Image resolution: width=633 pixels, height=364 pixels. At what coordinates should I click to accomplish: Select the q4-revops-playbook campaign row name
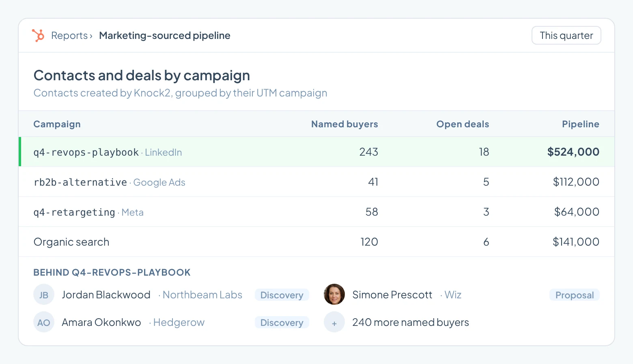86,152
